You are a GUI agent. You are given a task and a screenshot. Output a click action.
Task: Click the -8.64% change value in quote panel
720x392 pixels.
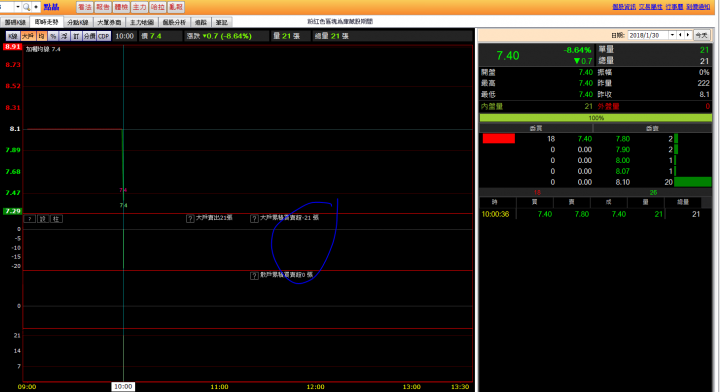coord(577,50)
